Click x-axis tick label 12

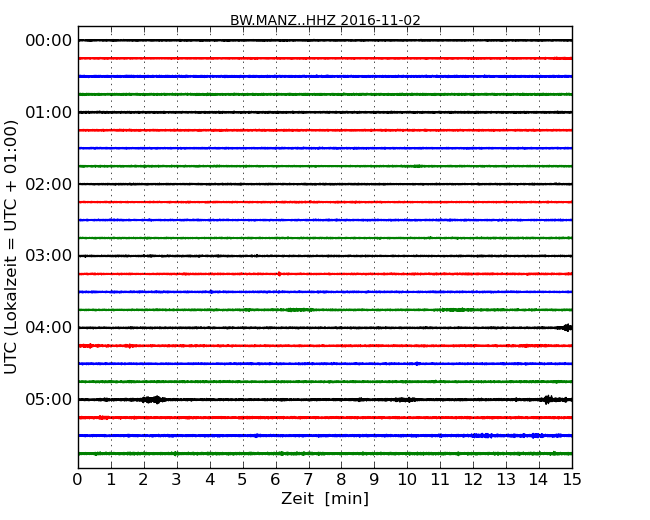click(x=473, y=479)
